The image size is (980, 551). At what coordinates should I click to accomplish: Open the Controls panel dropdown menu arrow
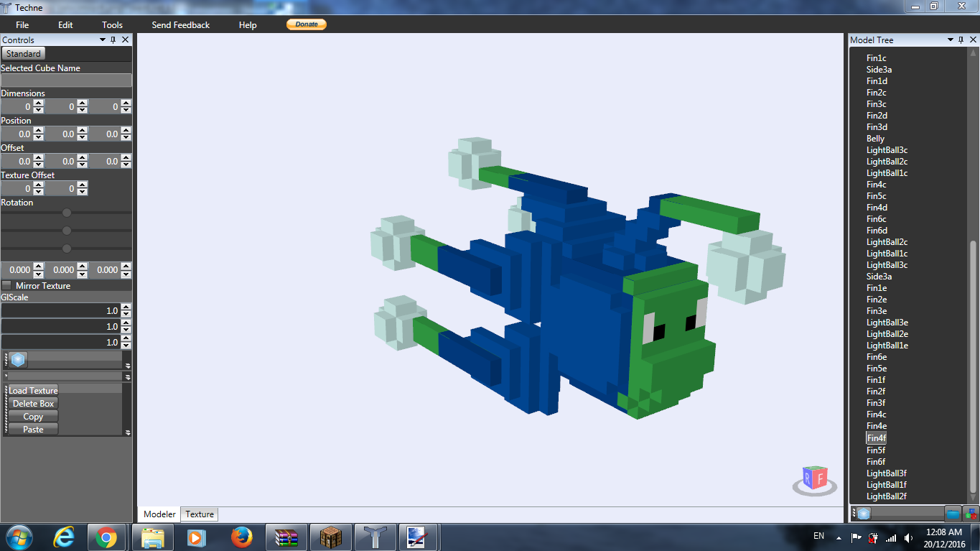(103, 40)
